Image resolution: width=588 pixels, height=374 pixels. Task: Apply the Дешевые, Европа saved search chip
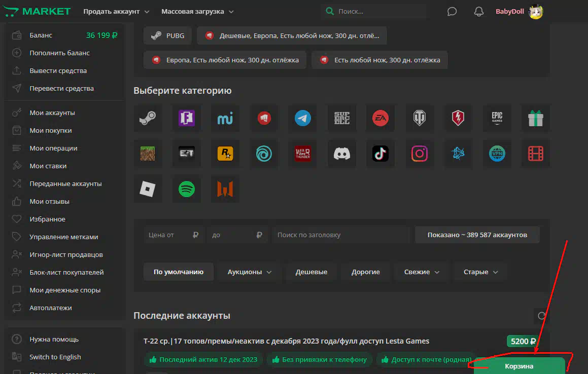click(x=292, y=35)
